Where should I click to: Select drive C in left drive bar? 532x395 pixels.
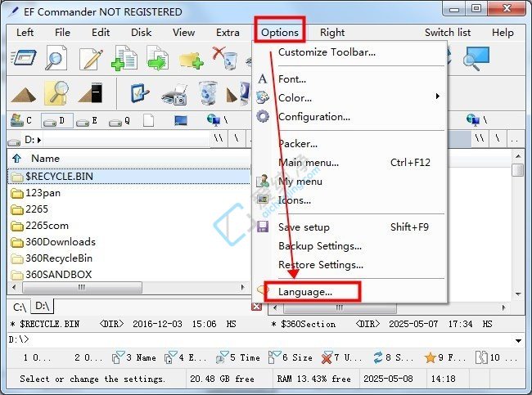pyautogui.click(x=21, y=120)
